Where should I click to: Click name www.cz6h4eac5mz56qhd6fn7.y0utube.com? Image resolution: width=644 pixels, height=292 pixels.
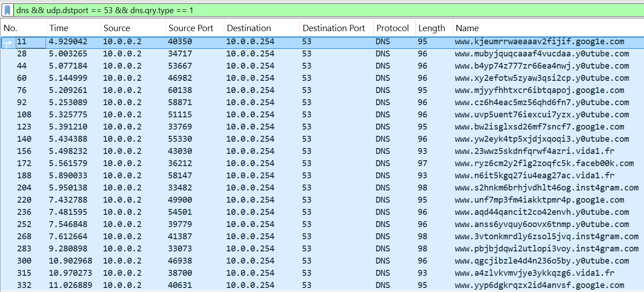[x=542, y=102]
